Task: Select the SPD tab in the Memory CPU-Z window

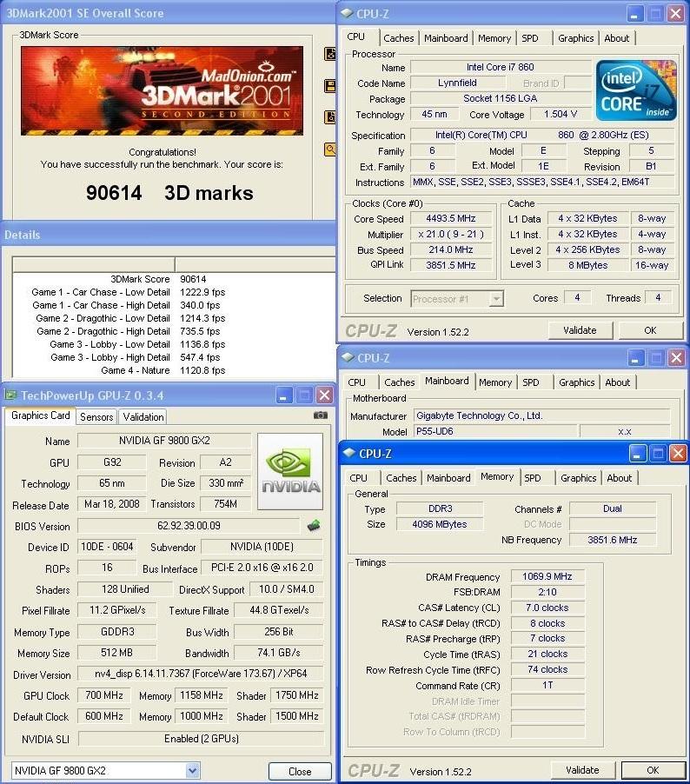Action: coord(533,478)
